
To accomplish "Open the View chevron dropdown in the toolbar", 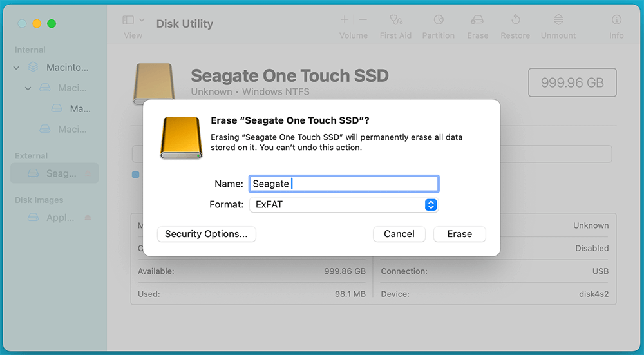I will [142, 20].
